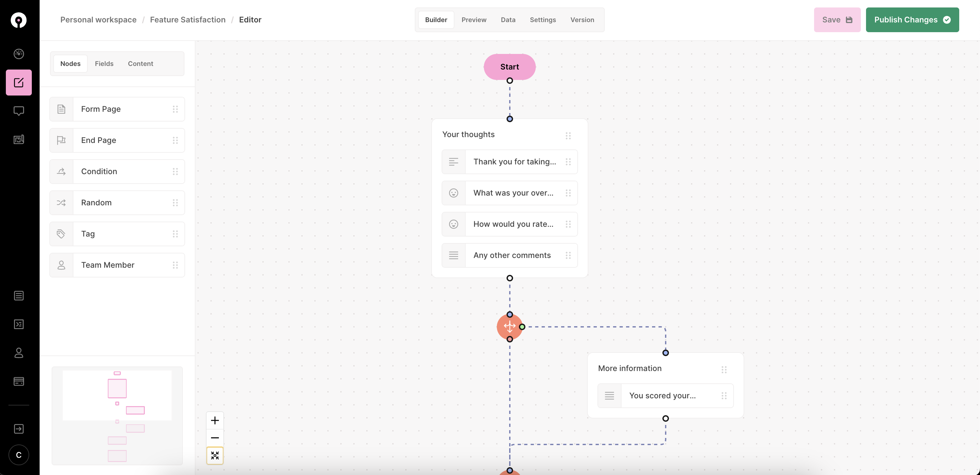
Task: Click the fit view canvas icon
Action: (215, 455)
